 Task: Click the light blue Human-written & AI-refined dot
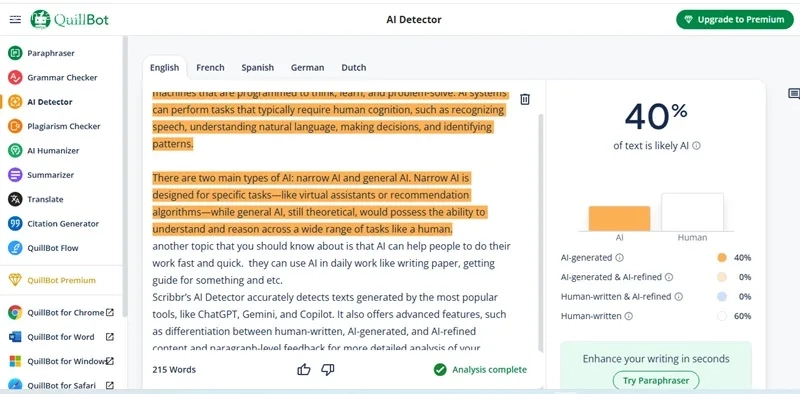pos(721,297)
